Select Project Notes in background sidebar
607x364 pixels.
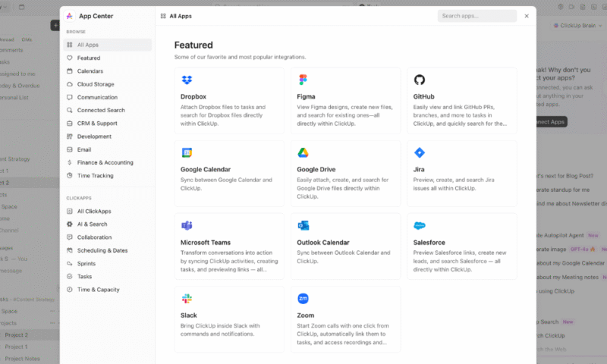click(23, 359)
